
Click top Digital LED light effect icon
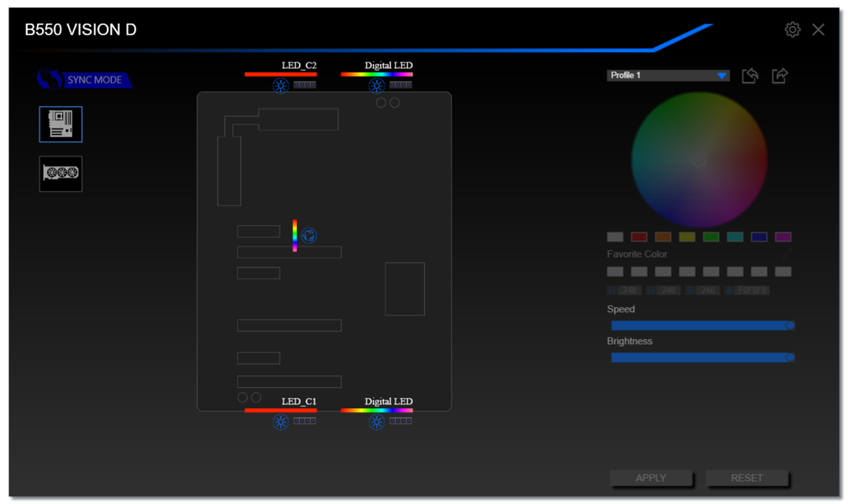[376, 86]
